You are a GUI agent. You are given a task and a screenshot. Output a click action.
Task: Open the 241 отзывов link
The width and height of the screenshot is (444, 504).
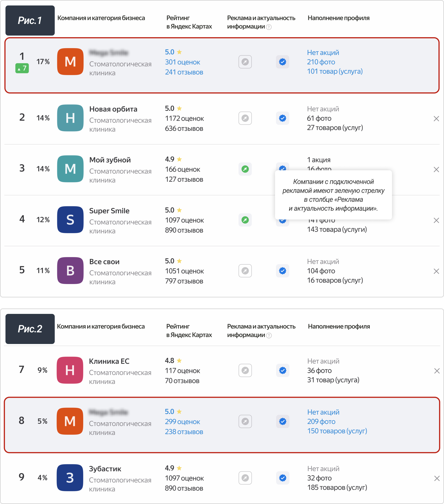(x=184, y=72)
